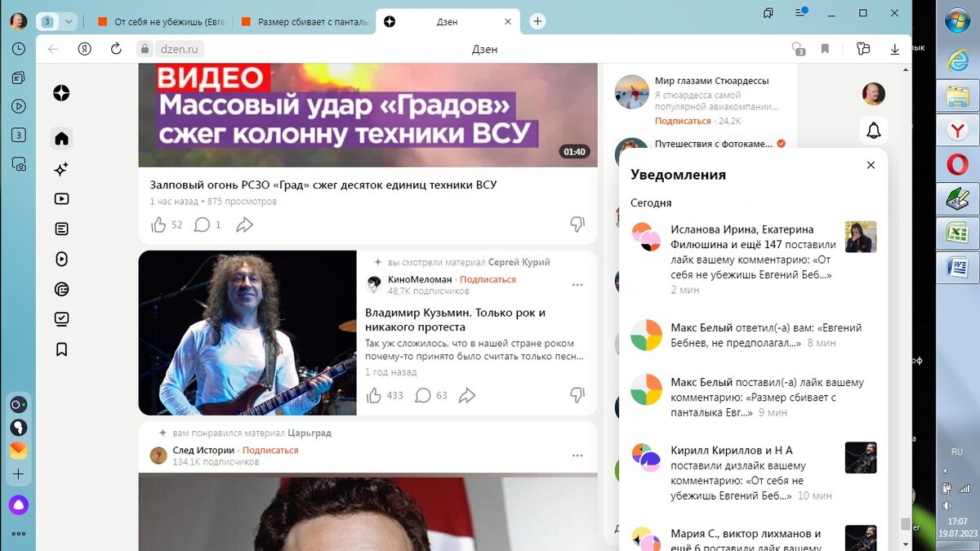The height and width of the screenshot is (551, 980).
Task: Open the Dzen subscriptions checklist icon
Action: pyautogui.click(x=61, y=319)
